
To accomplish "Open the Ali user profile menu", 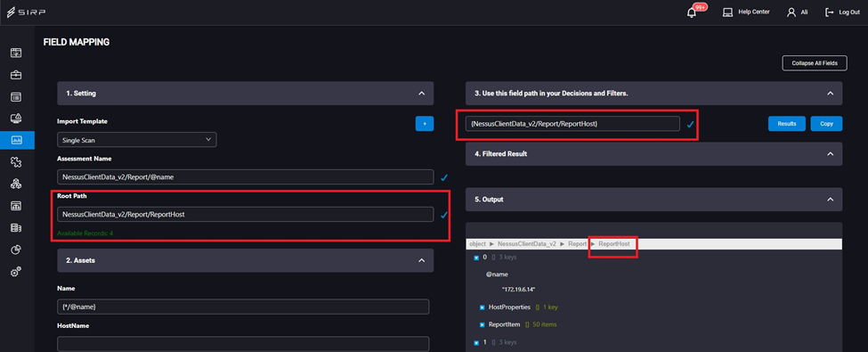I will pos(797,12).
